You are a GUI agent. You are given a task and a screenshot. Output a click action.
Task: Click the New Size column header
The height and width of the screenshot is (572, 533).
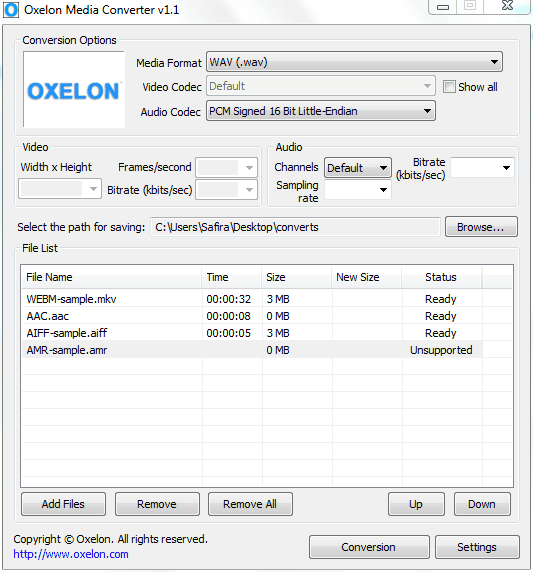click(366, 277)
